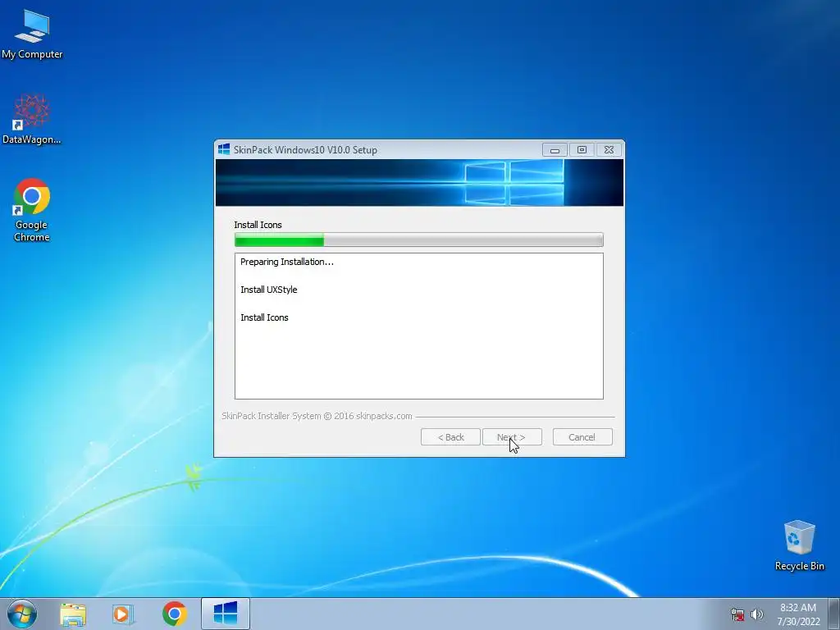Click the 'Preparing Installation...' log line

click(x=287, y=262)
